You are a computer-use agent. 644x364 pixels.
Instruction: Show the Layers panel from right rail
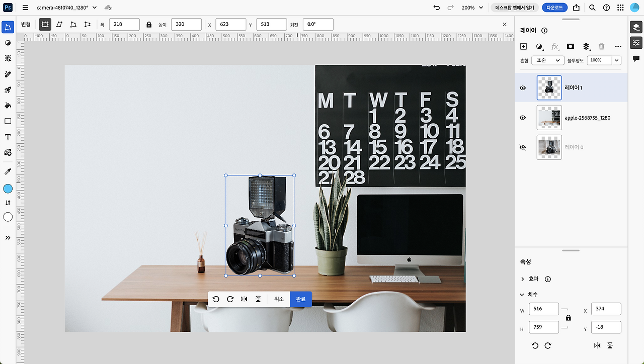(x=636, y=28)
